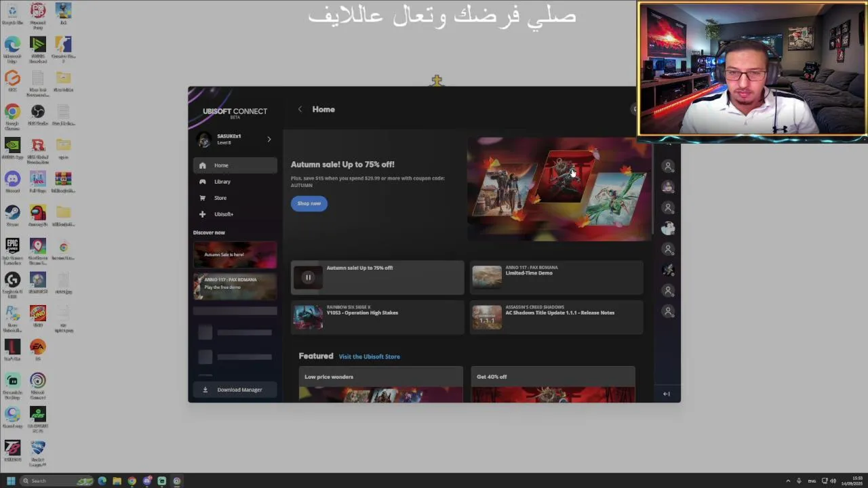
Task: Open Windows Start menu
Action: click(10, 481)
